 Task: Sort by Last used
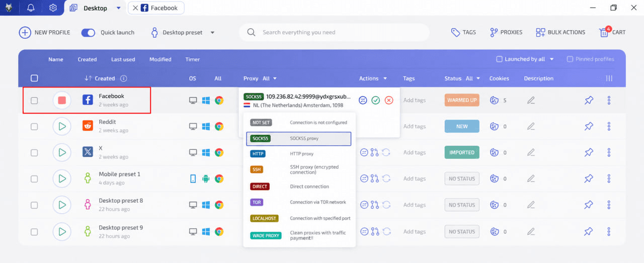point(123,59)
